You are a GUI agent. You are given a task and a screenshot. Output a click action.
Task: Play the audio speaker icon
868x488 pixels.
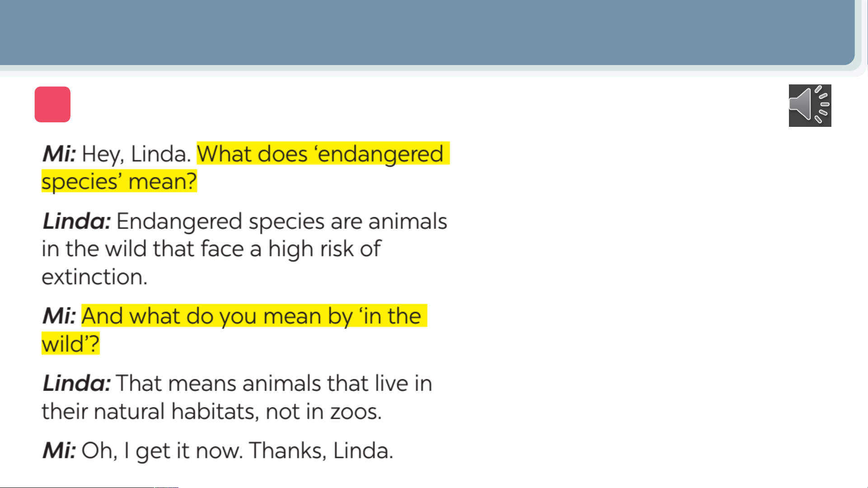click(x=810, y=106)
